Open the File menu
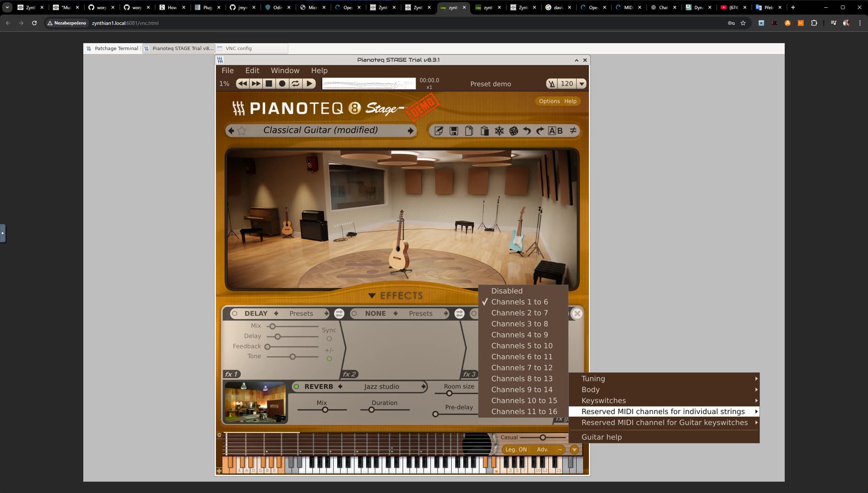This screenshot has width=868, height=493. pyautogui.click(x=227, y=71)
